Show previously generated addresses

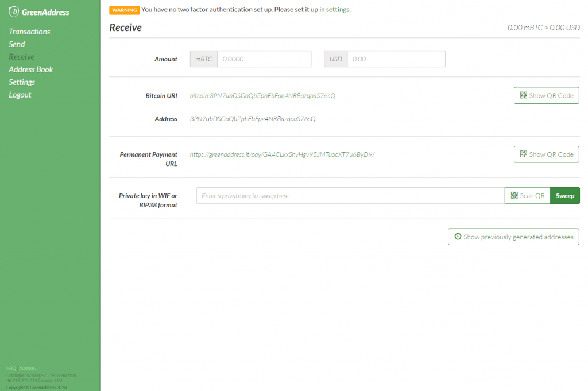tap(513, 237)
